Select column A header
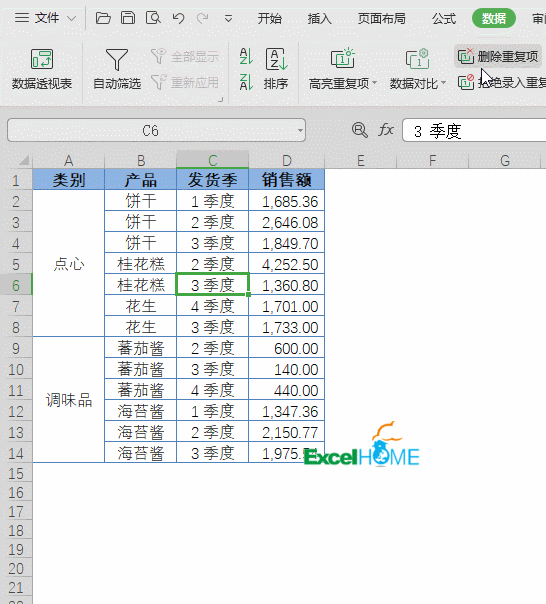This screenshot has height=604, width=546. (x=69, y=160)
